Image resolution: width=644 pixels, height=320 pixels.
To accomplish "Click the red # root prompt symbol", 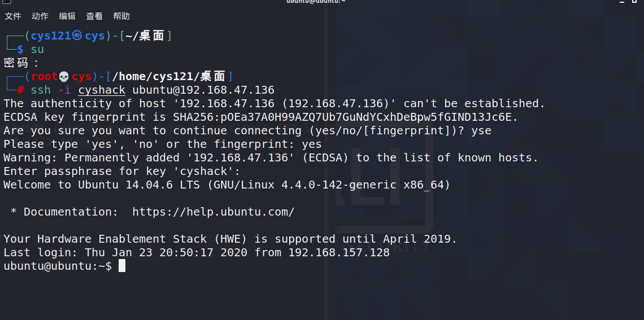I will click(x=20, y=90).
